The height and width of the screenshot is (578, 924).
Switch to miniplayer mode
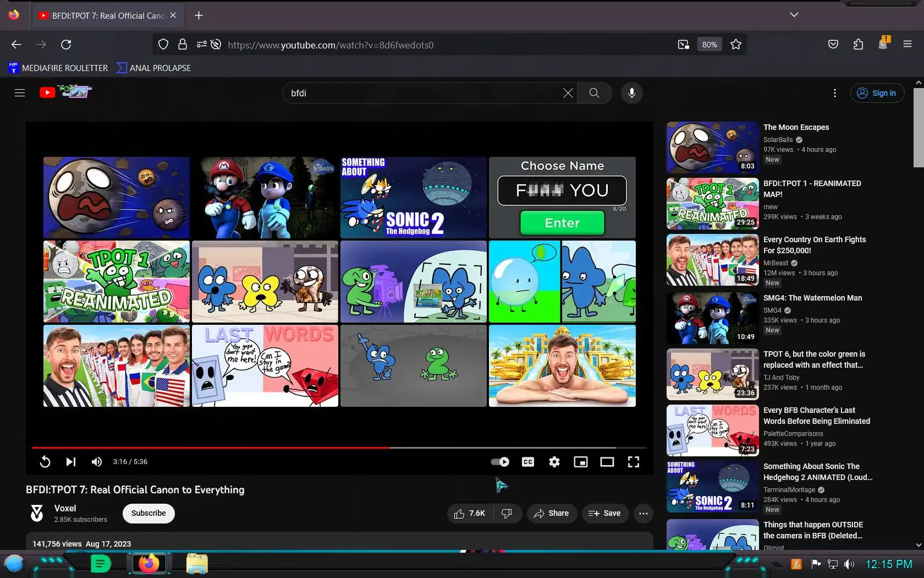(x=581, y=462)
